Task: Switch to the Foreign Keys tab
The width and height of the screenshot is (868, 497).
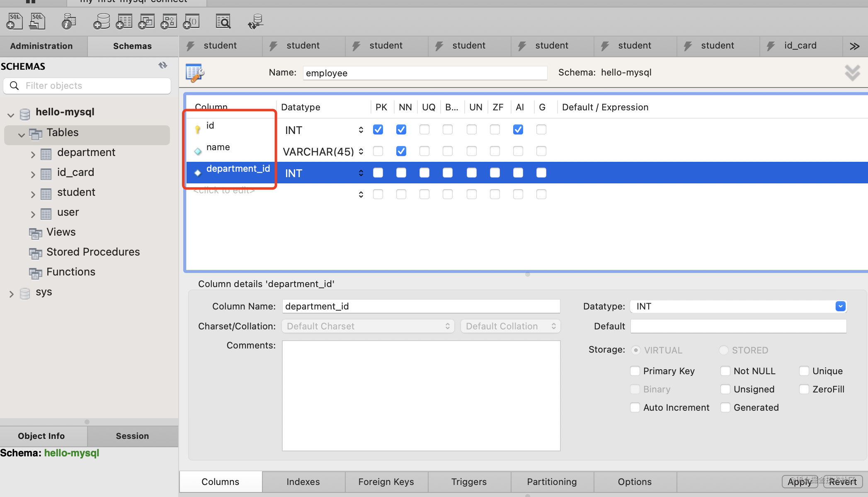Action: (386, 482)
